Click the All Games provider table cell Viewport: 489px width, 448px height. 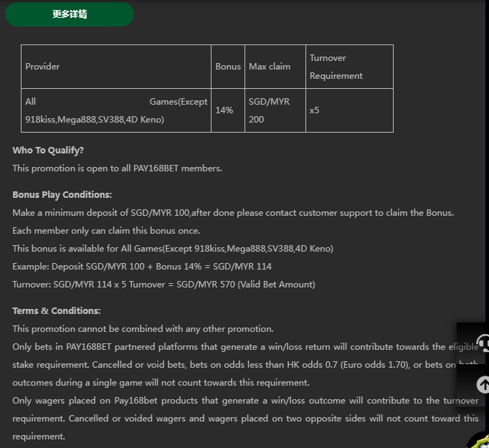coord(115,110)
